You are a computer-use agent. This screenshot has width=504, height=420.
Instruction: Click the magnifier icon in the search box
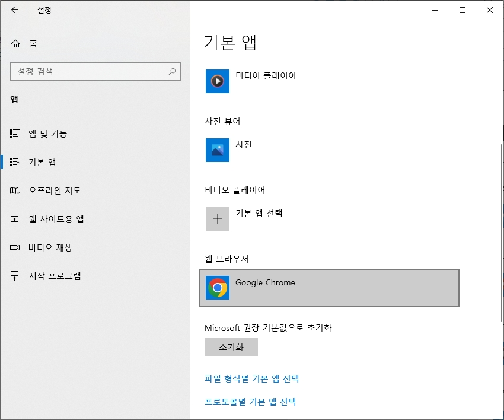click(171, 72)
